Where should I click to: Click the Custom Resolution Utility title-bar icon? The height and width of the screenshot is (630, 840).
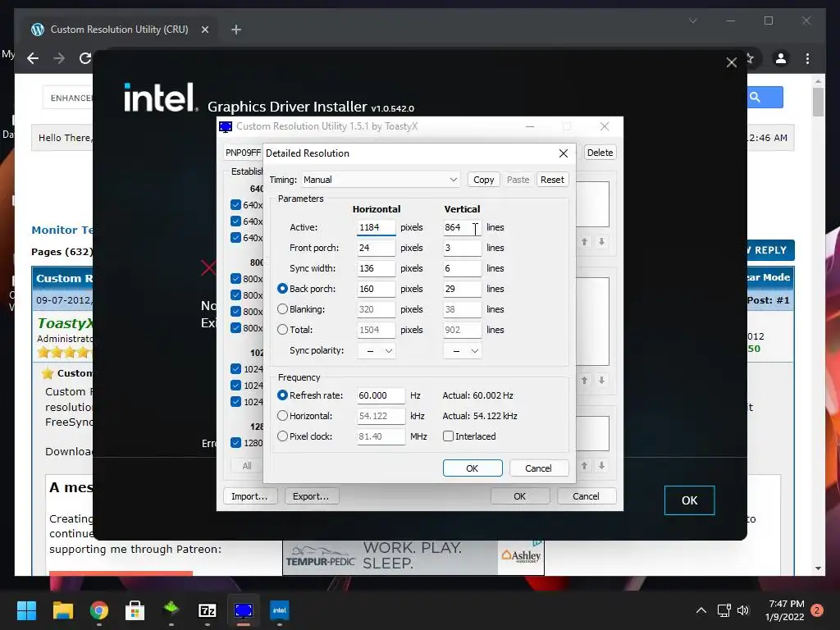point(226,127)
